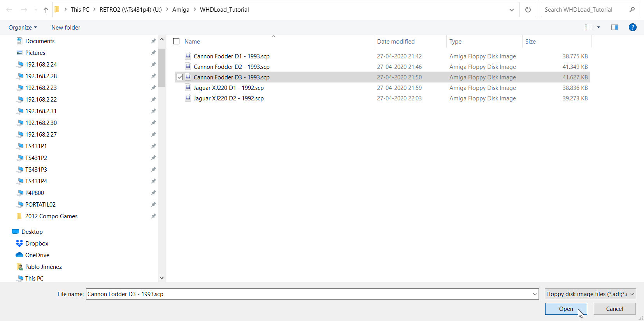Select Desktop in the navigation pane
Image resolution: width=644 pixels, height=321 pixels.
(x=32, y=232)
